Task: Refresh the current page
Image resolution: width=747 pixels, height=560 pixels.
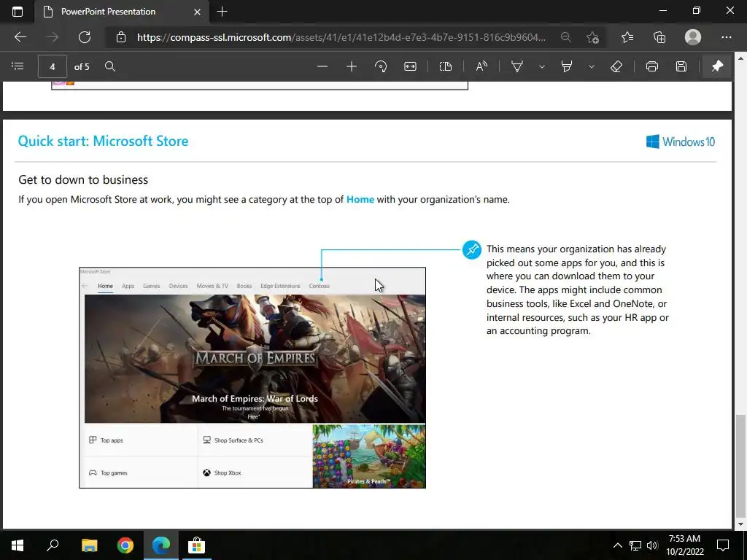Action: tap(85, 37)
